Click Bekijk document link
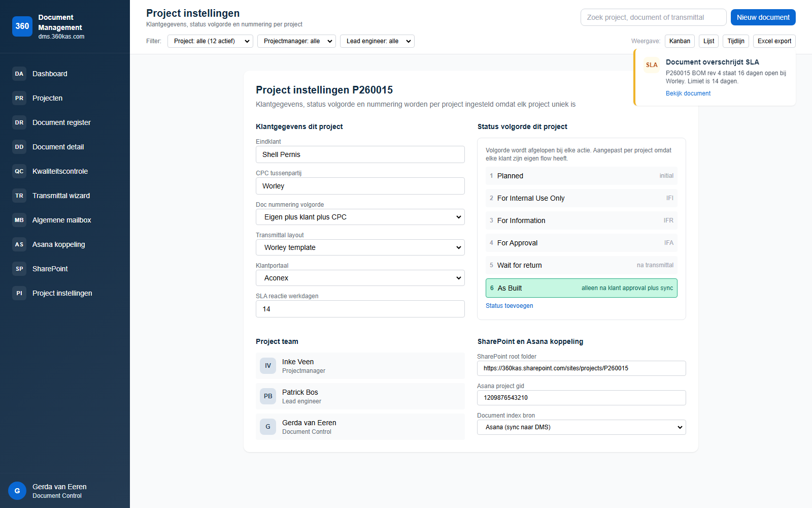Screen dimensions: 812x508 click(688, 93)
